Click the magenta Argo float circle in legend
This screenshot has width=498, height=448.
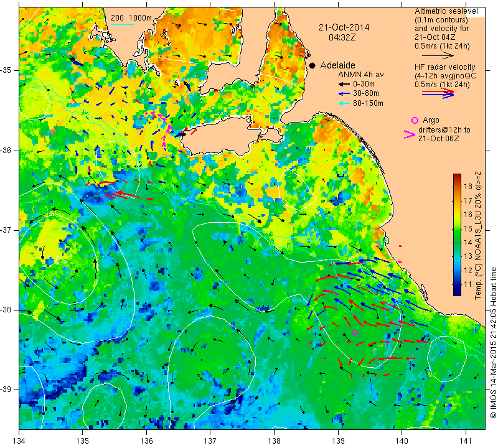click(415, 120)
